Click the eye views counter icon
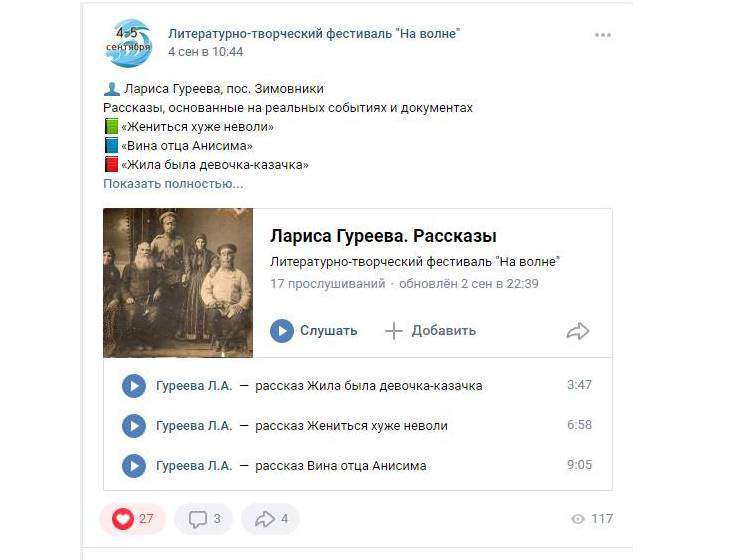This screenshot has height=560, width=746. click(578, 519)
